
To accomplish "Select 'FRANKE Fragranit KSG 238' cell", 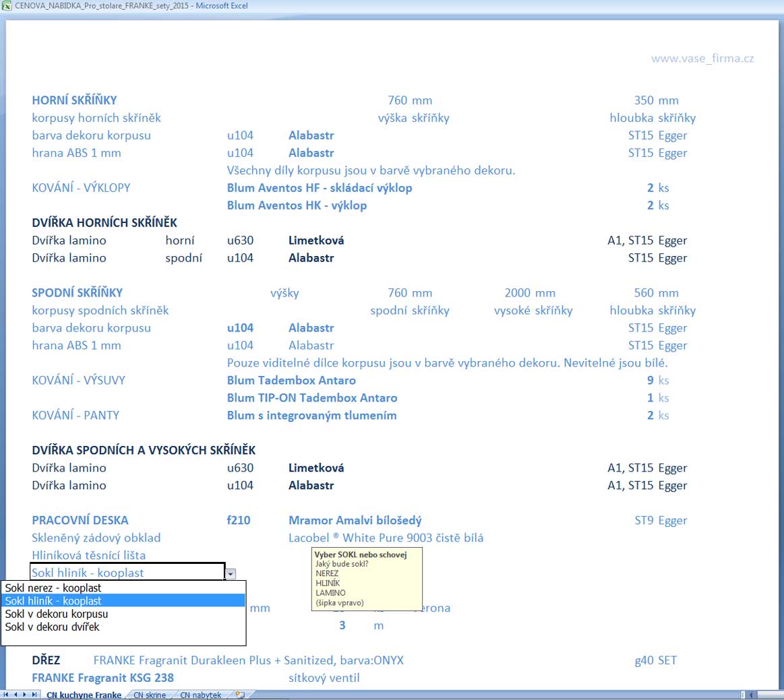I will pyautogui.click(x=102, y=678).
